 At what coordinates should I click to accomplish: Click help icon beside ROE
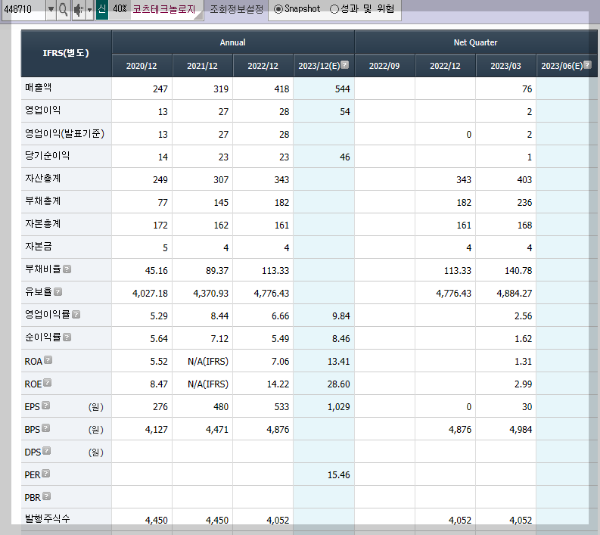[x=47, y=383]
